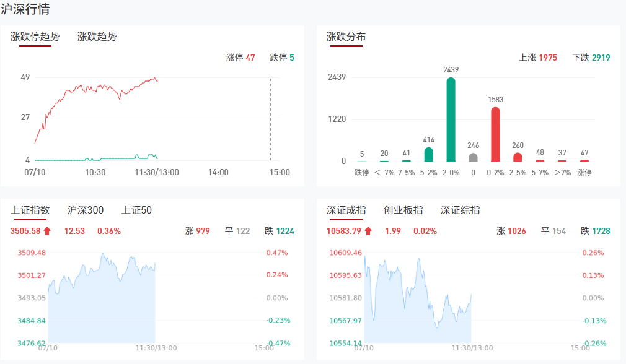Click the red 260 bar for 2-5%
This screenshot has width=626, height=364.
click(518, 157)
